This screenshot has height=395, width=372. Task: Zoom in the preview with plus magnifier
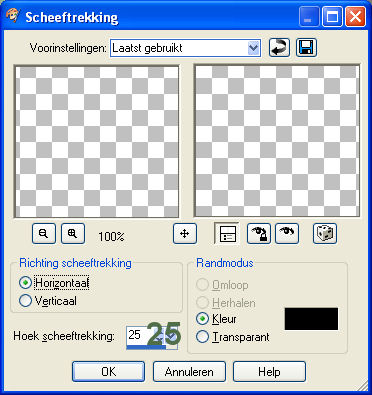click(73, 233)
